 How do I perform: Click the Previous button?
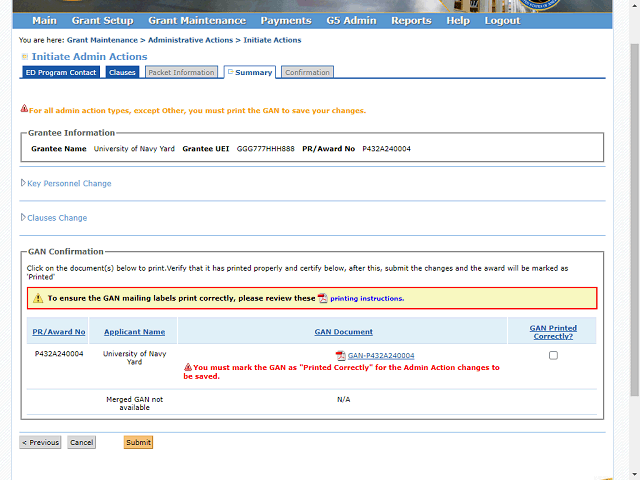point(40,442)
